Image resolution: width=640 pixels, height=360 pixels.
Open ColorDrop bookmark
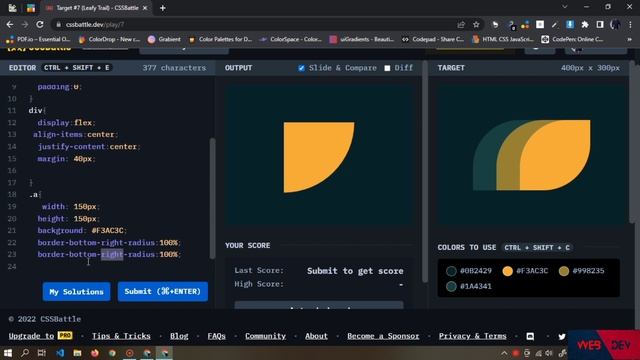pos(110,39)
